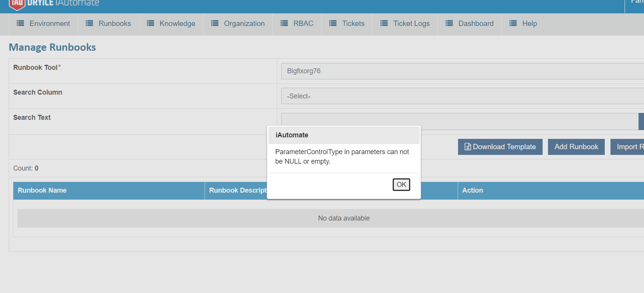The width and height of the screenshot is (644, 293).
Task: Click the iAutomate dialog title bar
Action: 344,135
